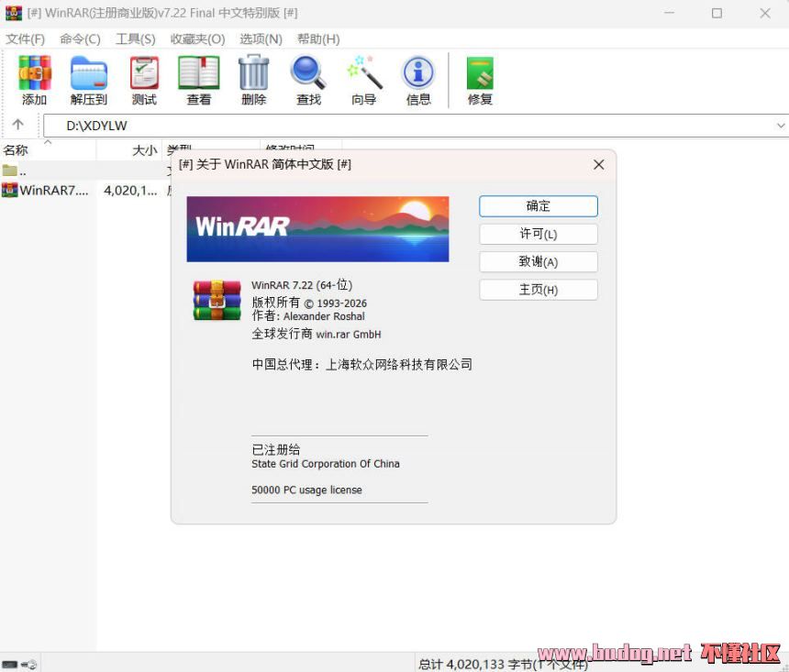Expand the address path dropdown arrow
The height and width of the screenshot is (672, 789).
point(780,126)
